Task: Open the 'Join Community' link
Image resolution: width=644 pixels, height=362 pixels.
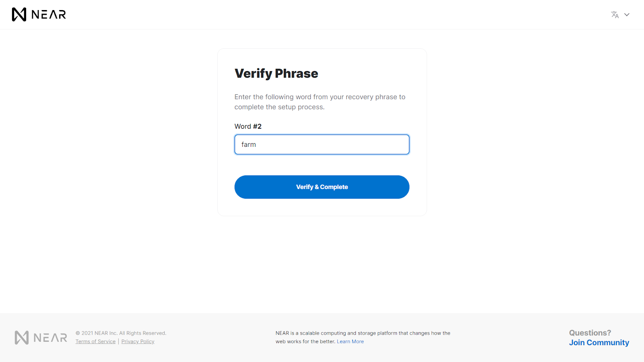Action: point(599,343)
